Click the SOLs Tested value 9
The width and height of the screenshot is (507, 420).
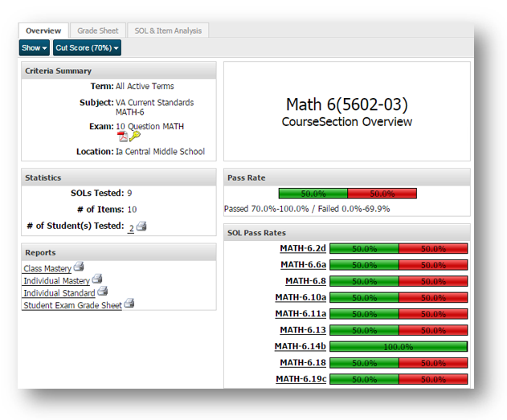(129, 194)
